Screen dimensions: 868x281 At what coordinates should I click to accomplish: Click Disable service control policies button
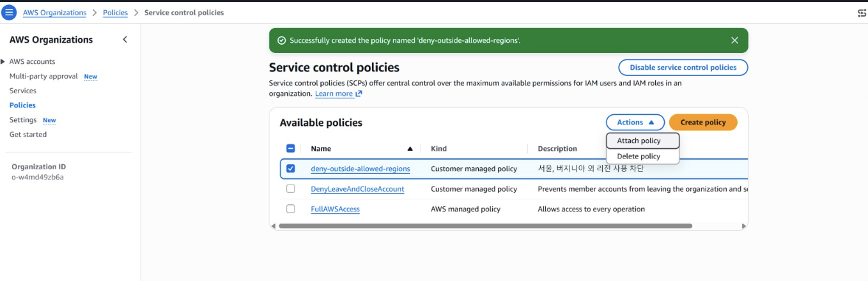tap(683, 67)
